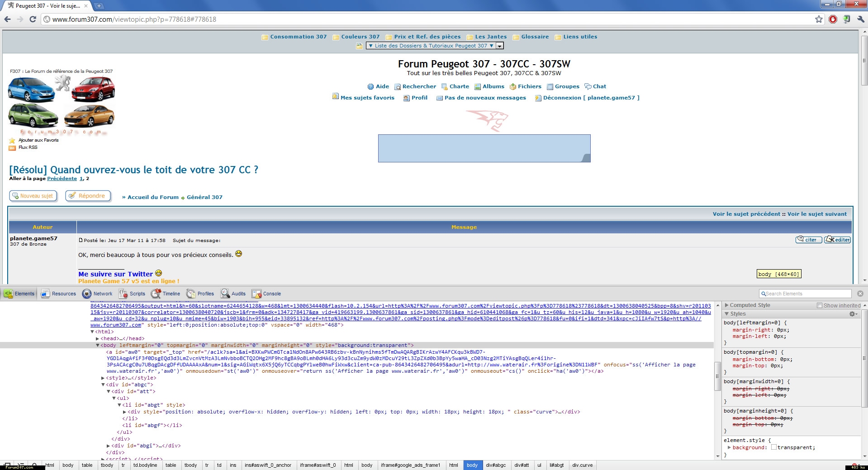Collapse the Styles section
The height and width of the screenshot is (470, 868).
click(x=727, y=313)
